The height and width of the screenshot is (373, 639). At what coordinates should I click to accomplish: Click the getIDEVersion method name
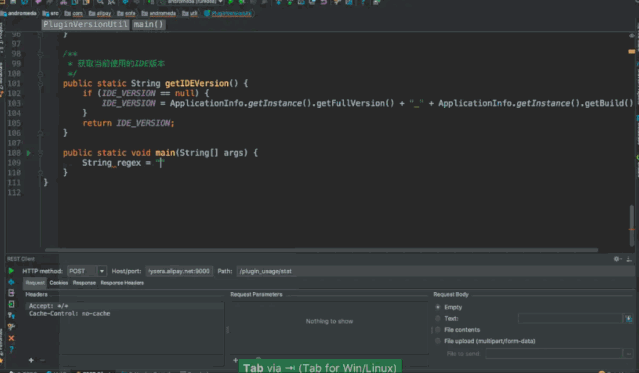tap(197, 84)
